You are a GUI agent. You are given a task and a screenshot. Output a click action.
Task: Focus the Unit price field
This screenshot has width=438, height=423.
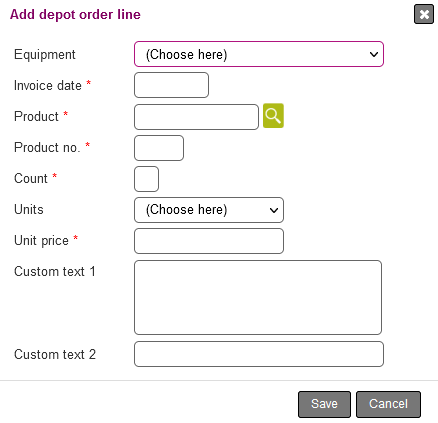[x=209, y=241]
